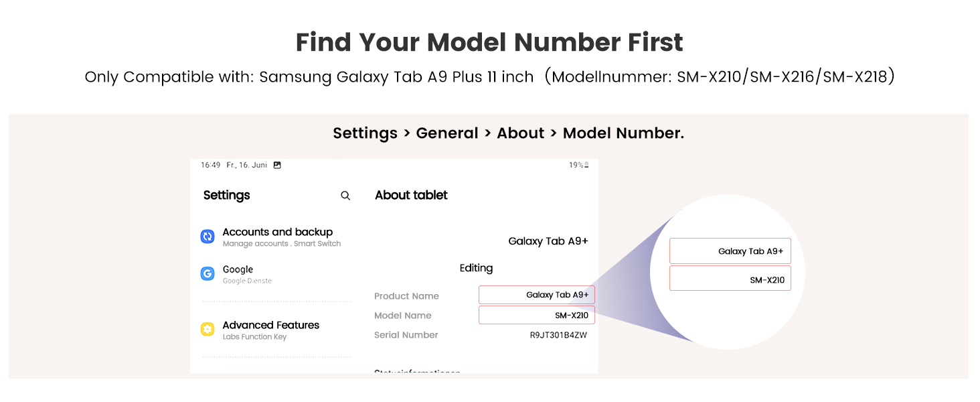Click the status bar clock showing 16:49

(211, 165)
